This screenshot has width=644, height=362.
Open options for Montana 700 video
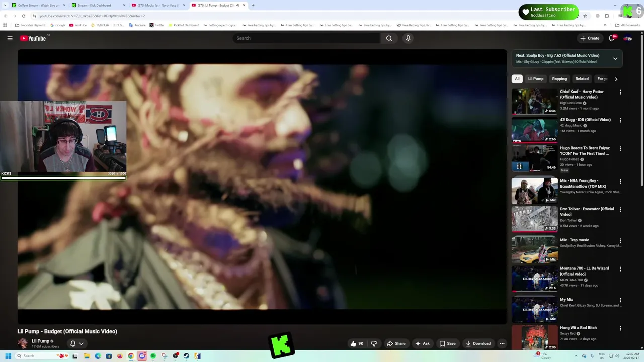pos(620,269)
